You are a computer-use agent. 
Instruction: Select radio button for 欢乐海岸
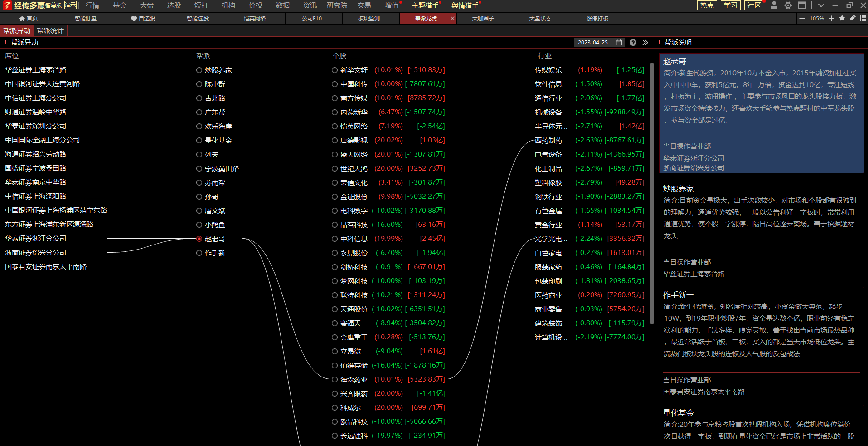coord(199,126)
